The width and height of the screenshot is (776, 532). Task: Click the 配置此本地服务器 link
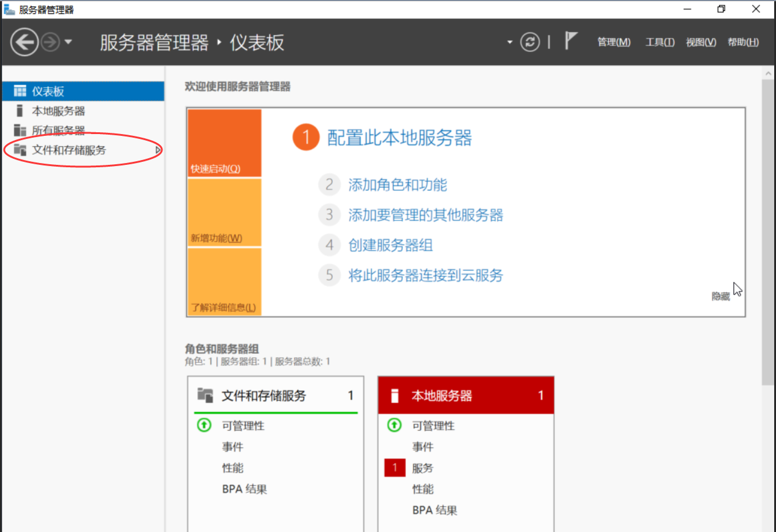point(399,138)
